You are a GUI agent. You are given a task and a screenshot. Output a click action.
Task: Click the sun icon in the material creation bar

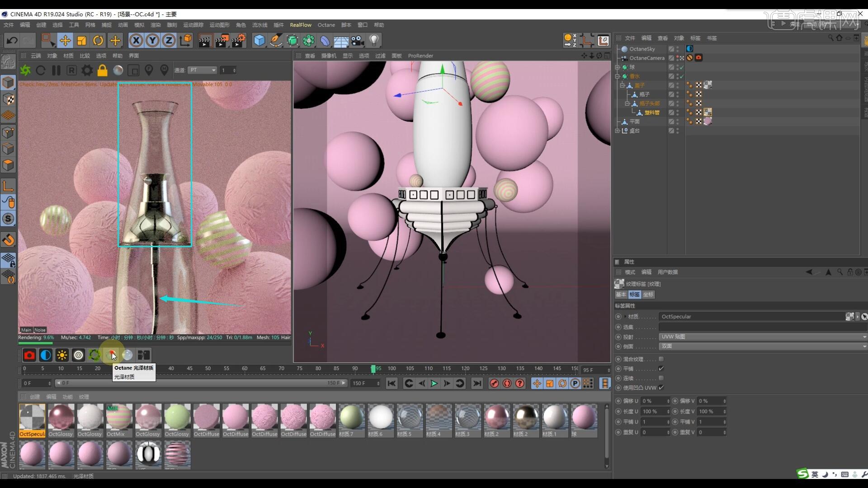[x=62, y=355]
